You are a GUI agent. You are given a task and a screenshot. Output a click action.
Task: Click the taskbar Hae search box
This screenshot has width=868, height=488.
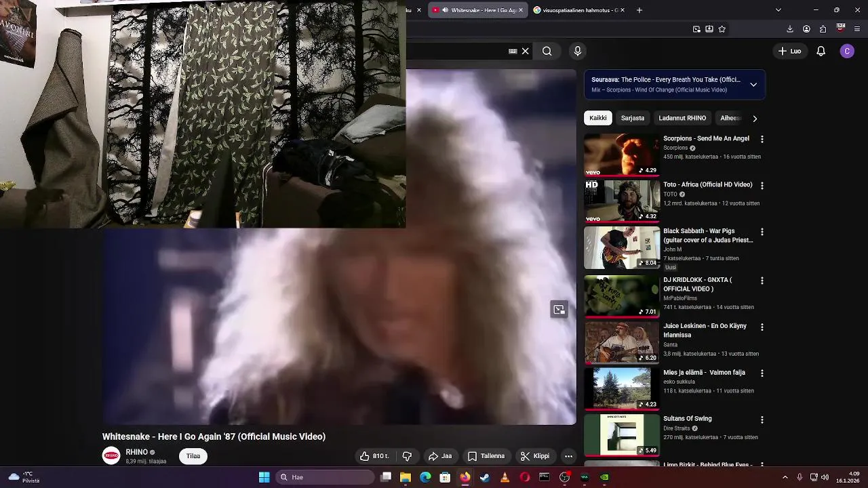[325, 477]
